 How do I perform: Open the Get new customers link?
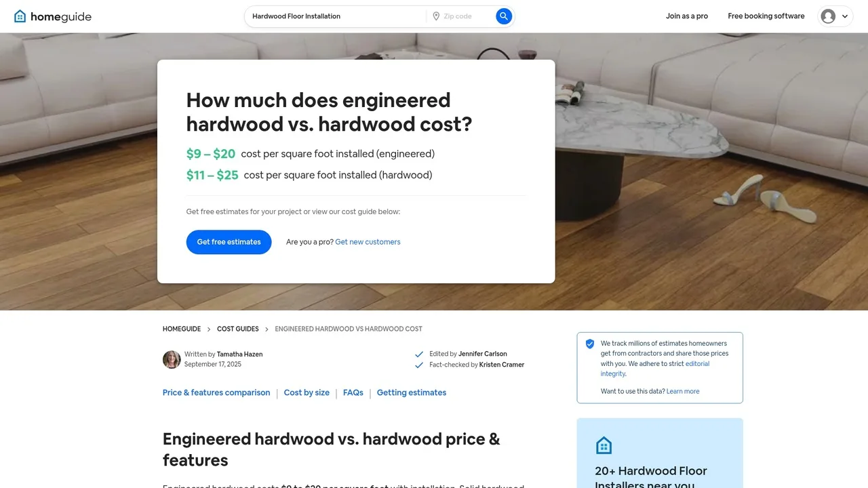tap(368, 242)
